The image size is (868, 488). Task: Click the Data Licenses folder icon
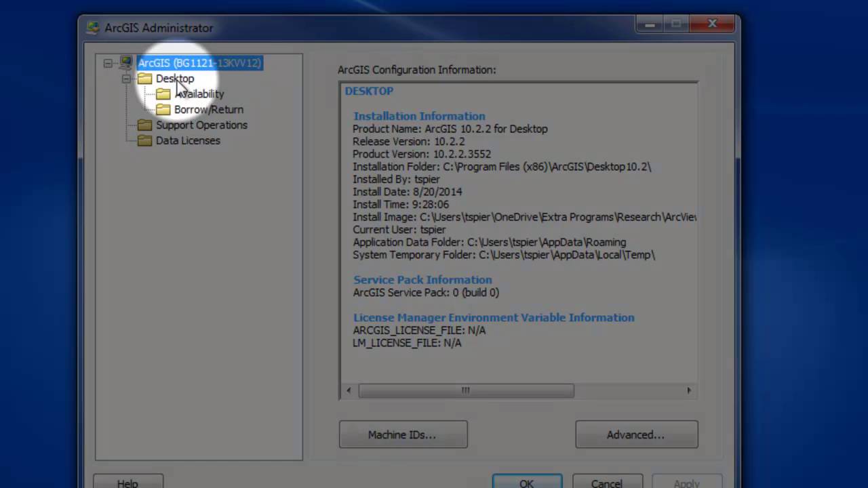(x=144, y=141)
